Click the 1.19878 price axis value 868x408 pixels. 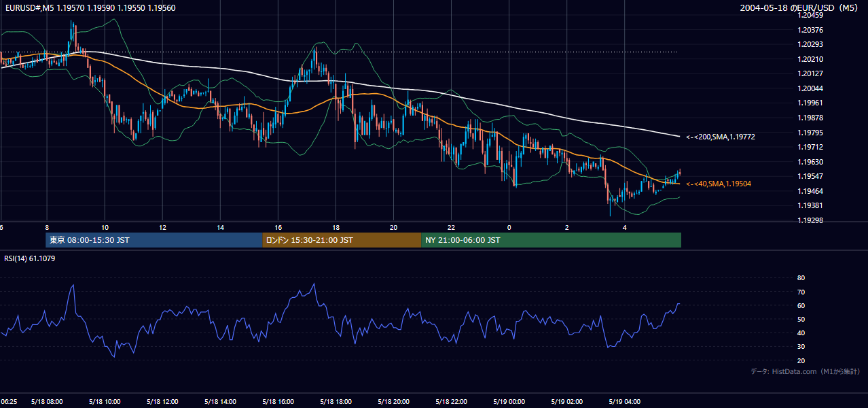(x=811, y=118)
